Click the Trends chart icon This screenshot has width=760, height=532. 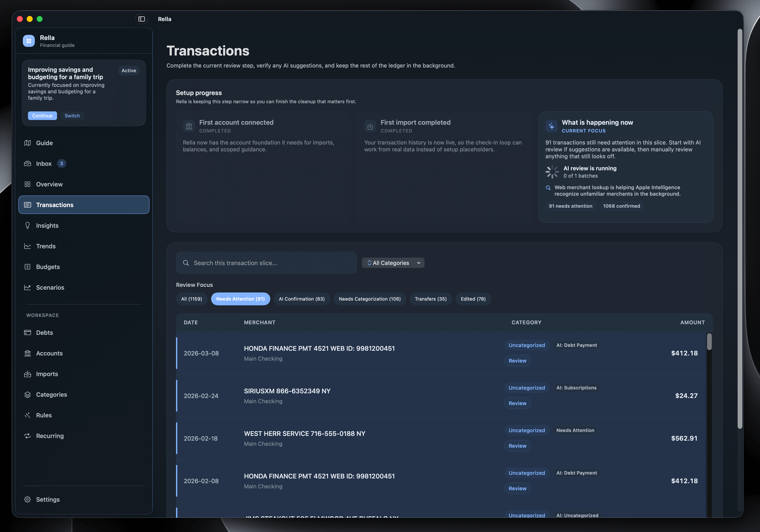pos(28,246)
